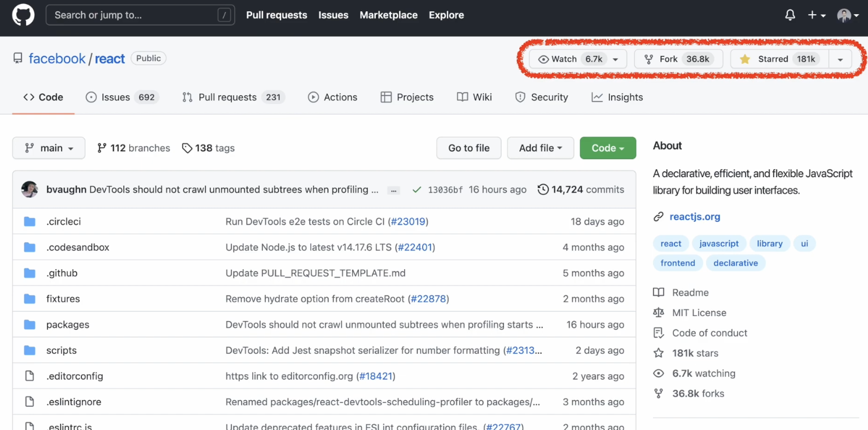Click the declarative topic tag
The height and width of the screenshot is (430, 868).
coord(735,263)
